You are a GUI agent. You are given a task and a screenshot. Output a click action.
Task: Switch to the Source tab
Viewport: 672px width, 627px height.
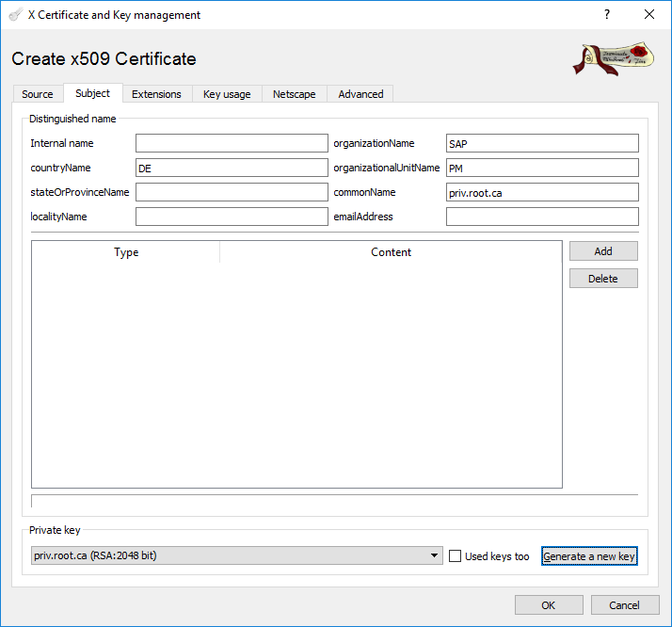[38, 94]
